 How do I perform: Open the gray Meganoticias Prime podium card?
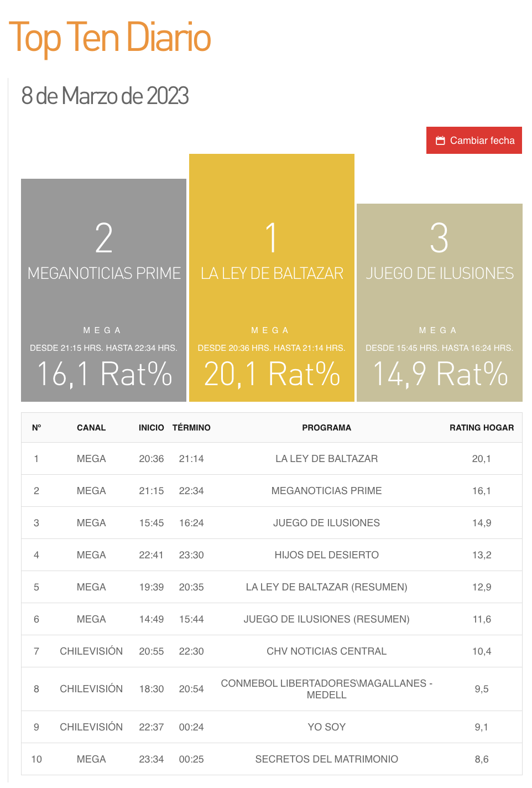pos(103,290)
